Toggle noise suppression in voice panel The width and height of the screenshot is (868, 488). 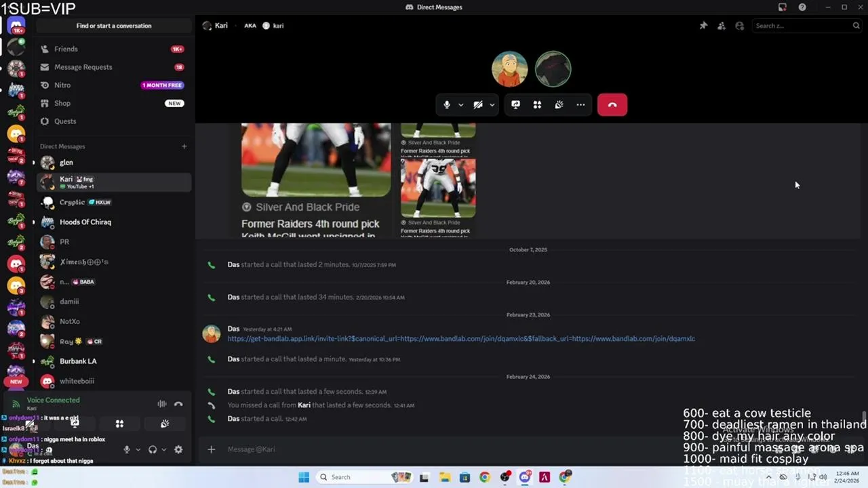(x=162, y=404)
